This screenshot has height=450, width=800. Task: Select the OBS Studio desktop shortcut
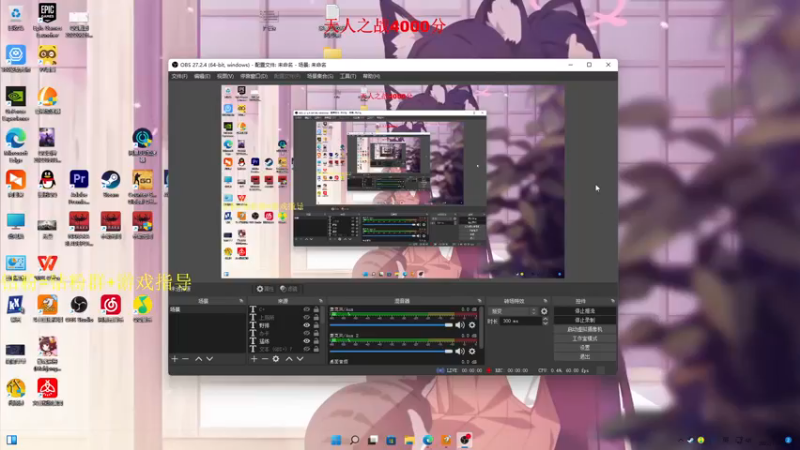[79, 309]
